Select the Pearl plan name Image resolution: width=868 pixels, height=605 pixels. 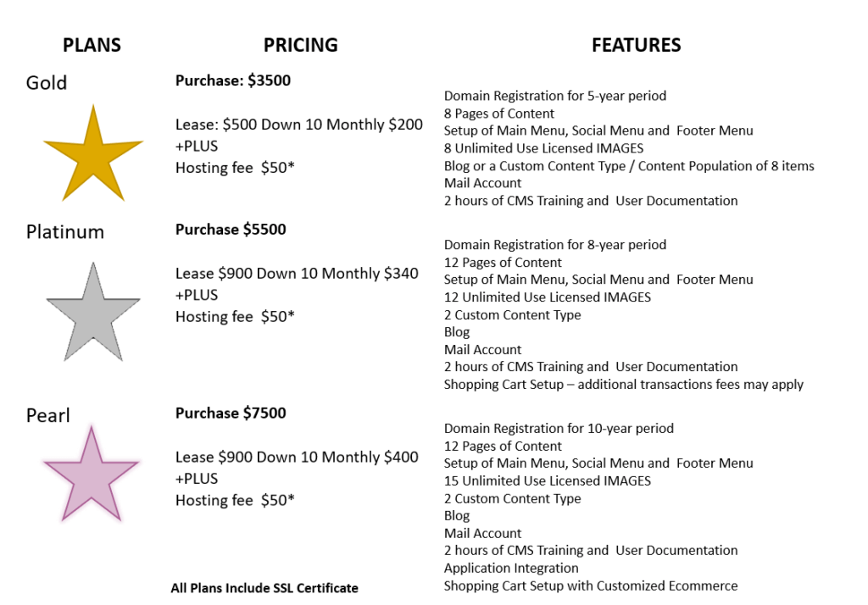click(48, 415)
